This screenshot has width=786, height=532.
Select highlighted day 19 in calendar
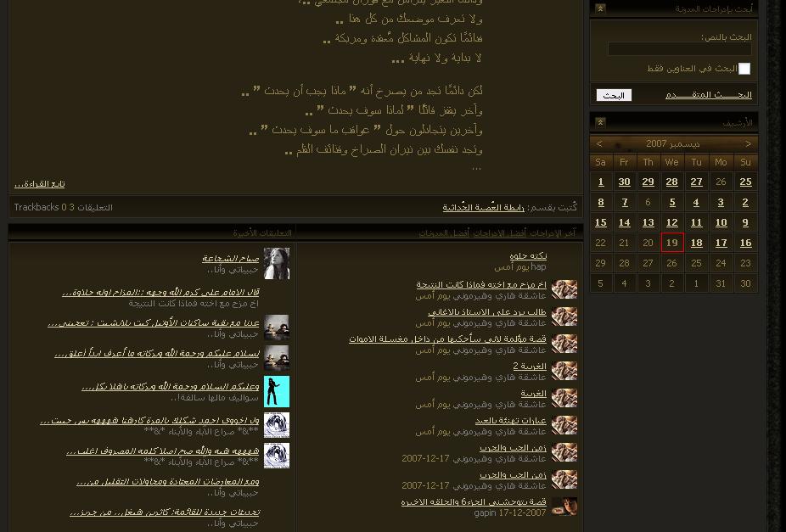(x=672, y=243)
